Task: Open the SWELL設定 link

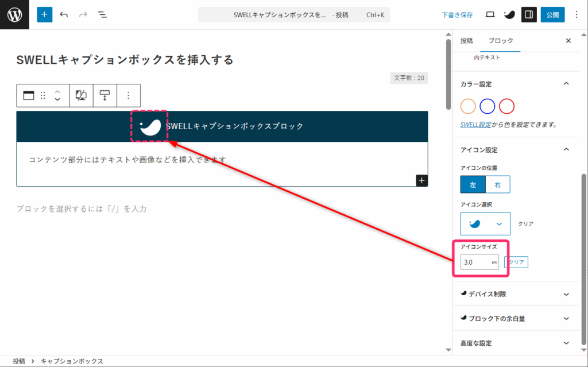Action: (475, 125)
